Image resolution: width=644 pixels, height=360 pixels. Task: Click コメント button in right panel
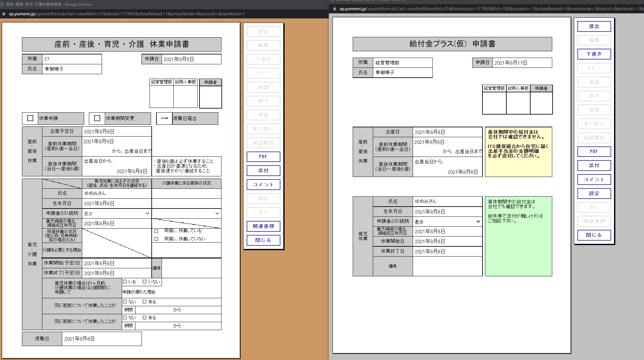594,180
